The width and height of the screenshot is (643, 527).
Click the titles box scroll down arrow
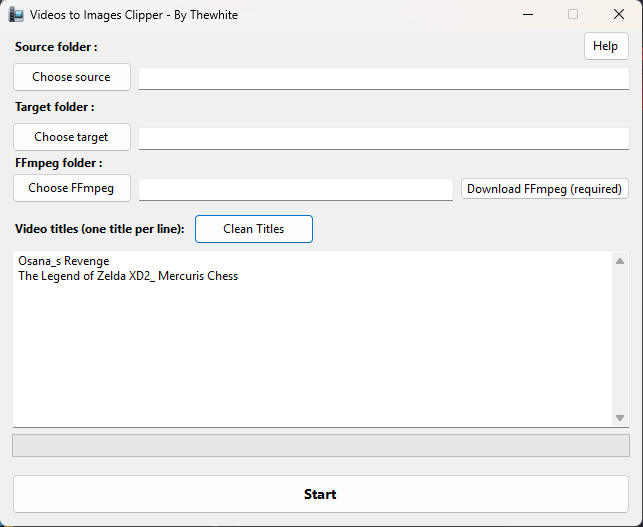click(x=620, y=417)
